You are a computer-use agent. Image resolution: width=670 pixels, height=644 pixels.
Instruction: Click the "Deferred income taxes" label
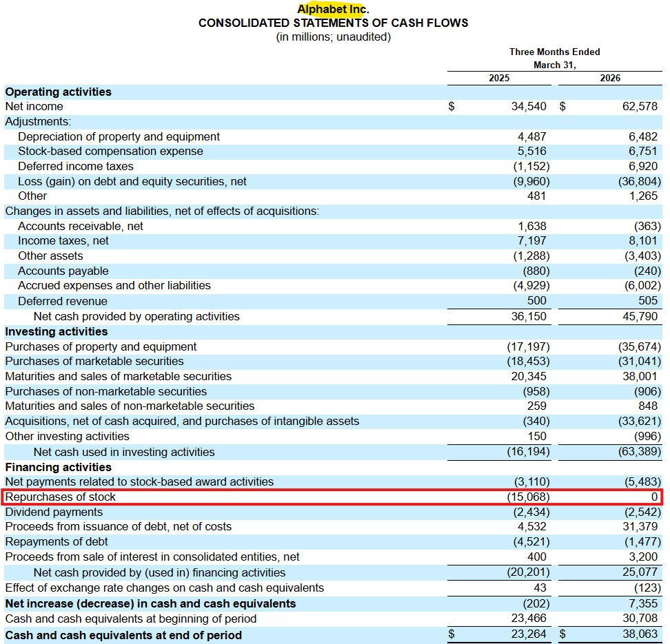pyautogui.click(x=76, y=166)
